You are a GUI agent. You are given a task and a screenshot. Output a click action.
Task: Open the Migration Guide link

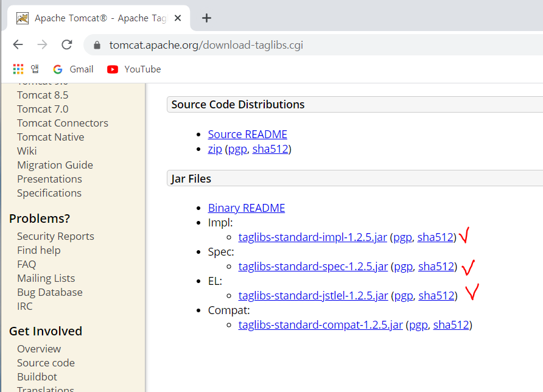tap(55, 165)
